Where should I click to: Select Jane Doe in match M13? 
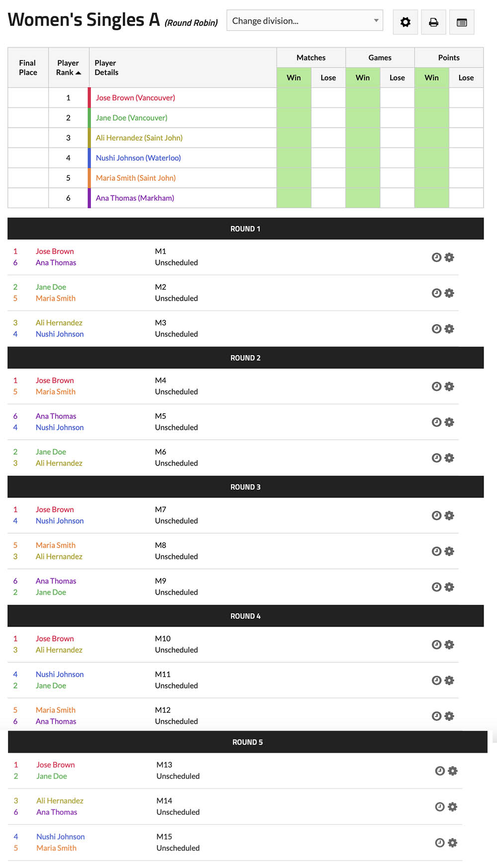[52, 776]
